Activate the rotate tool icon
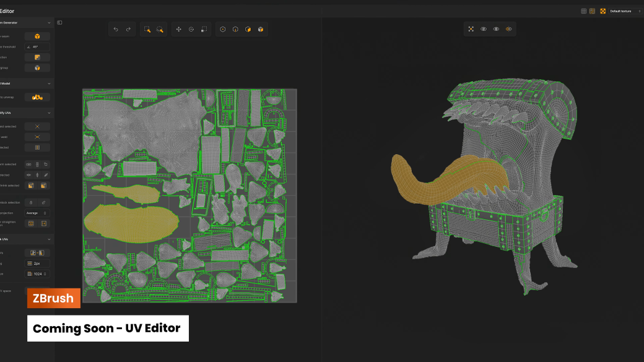 (191, 29)
